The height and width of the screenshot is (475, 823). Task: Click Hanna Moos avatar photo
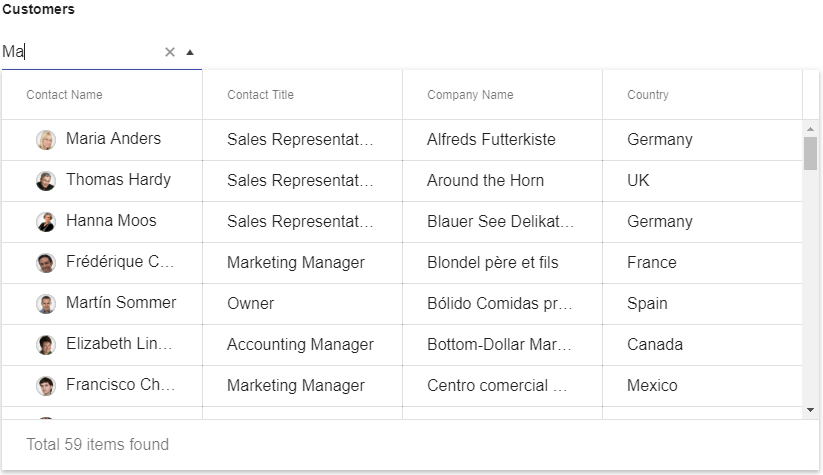pos(46,221)
